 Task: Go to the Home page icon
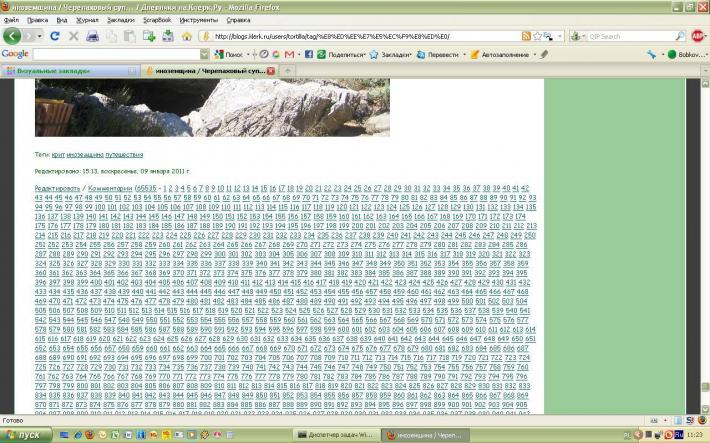point(187,36)
